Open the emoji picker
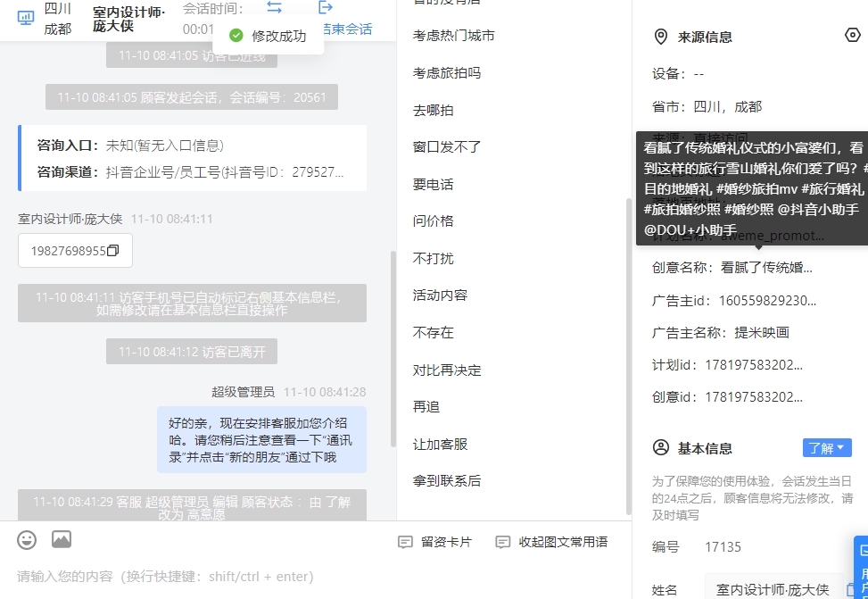 click(x=27, y=540)
